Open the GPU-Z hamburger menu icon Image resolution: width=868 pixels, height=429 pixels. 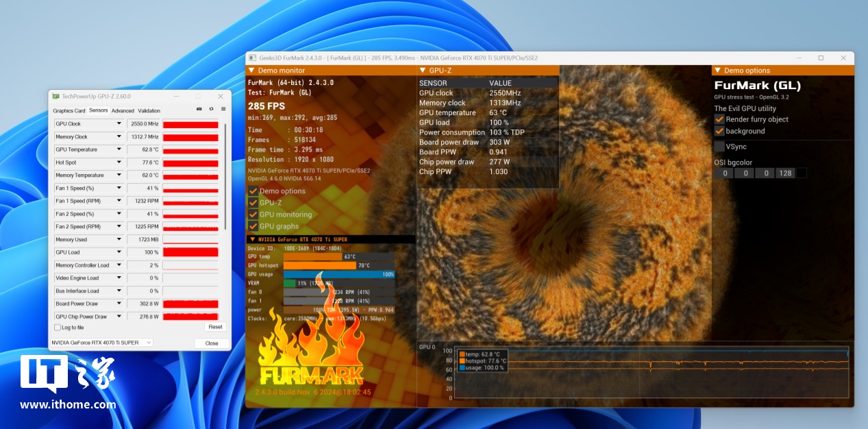(x=223, y=110)
